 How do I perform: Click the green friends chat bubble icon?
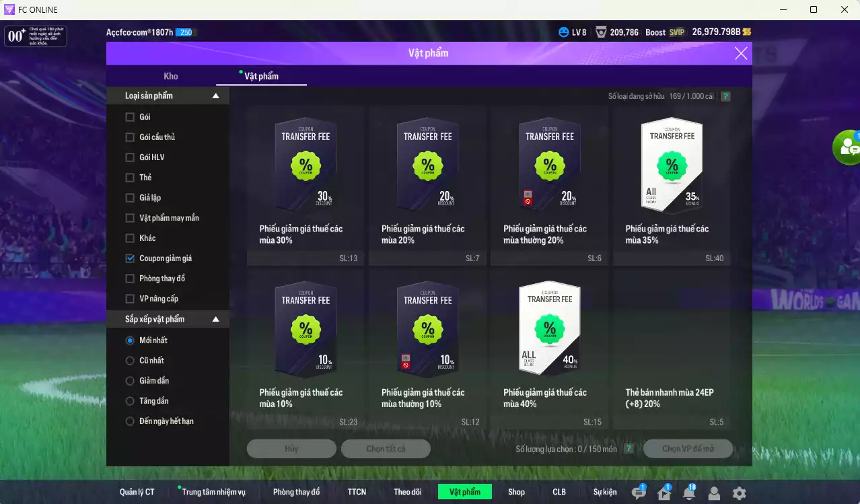point(847,147)
